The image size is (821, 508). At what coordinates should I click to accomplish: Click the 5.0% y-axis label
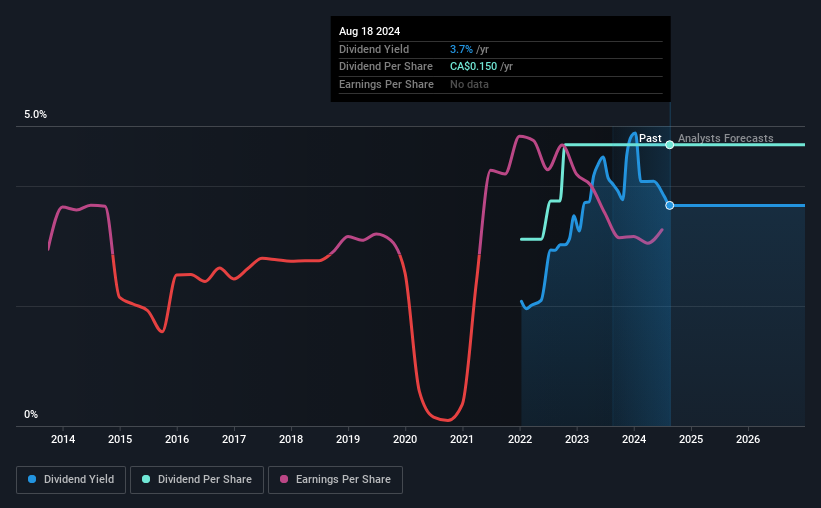(35, 114)
